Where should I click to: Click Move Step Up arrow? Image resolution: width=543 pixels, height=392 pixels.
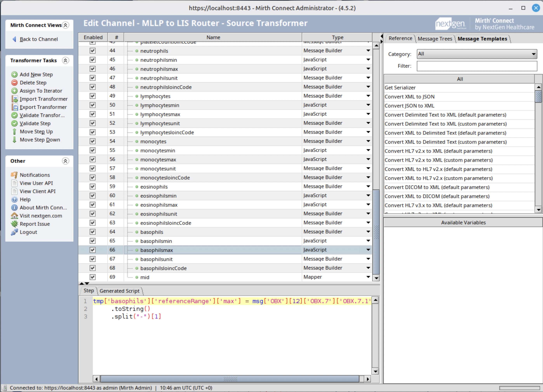click(14, 132)
